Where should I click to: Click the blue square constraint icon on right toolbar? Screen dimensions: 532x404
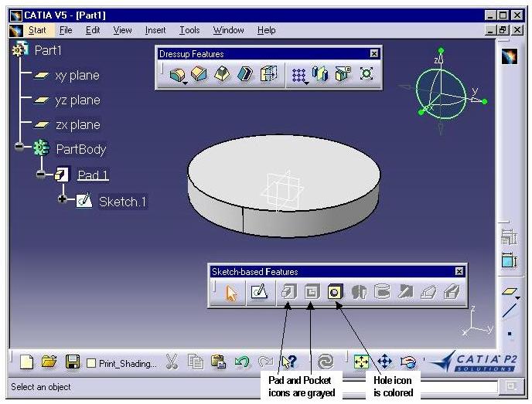click(x=509, y=261)
